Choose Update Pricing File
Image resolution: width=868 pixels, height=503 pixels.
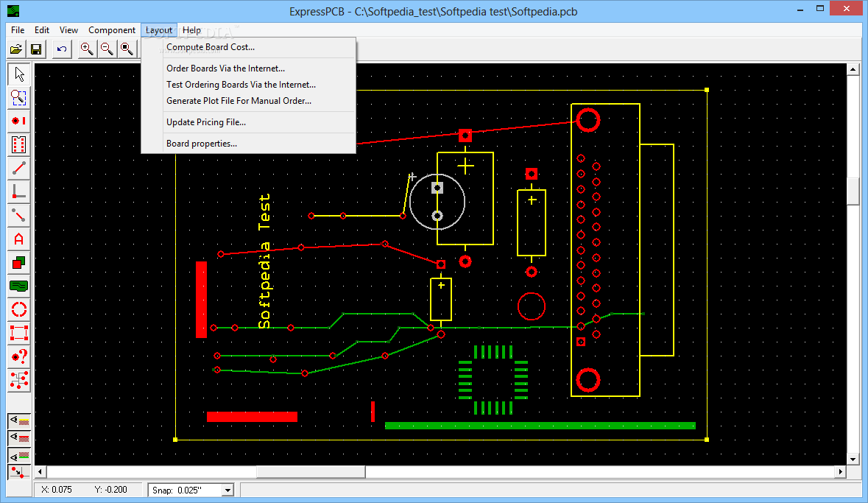pos(249,122)
